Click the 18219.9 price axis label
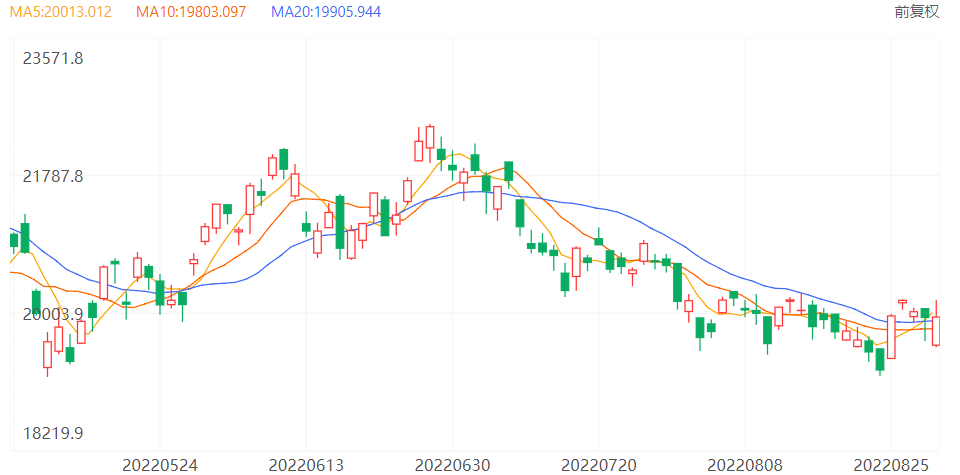The image size is (960, 475). click(x=53, y=433)
